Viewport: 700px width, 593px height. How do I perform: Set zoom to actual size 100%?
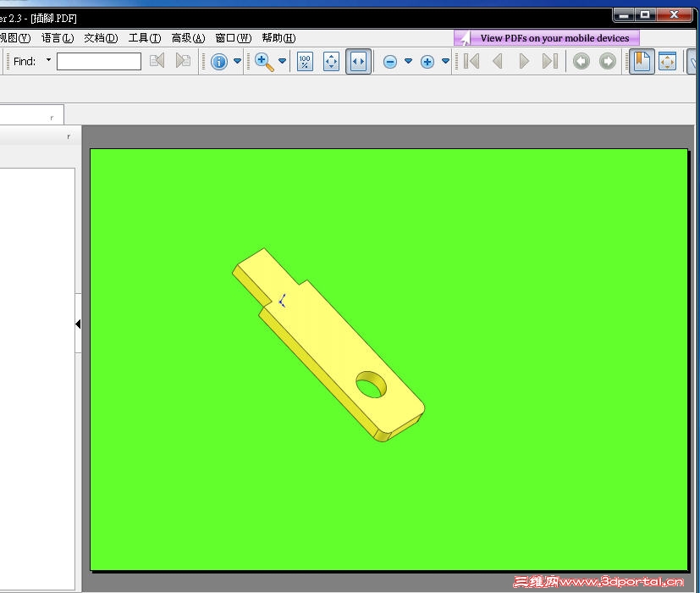click(305, 62)
